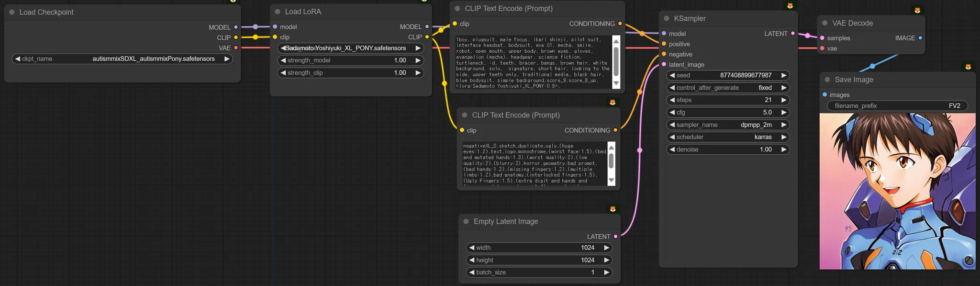This screenshot has height=286, width=980.
Task: Click the clip input port on Load LoRA
Action: tap(275, 37)
